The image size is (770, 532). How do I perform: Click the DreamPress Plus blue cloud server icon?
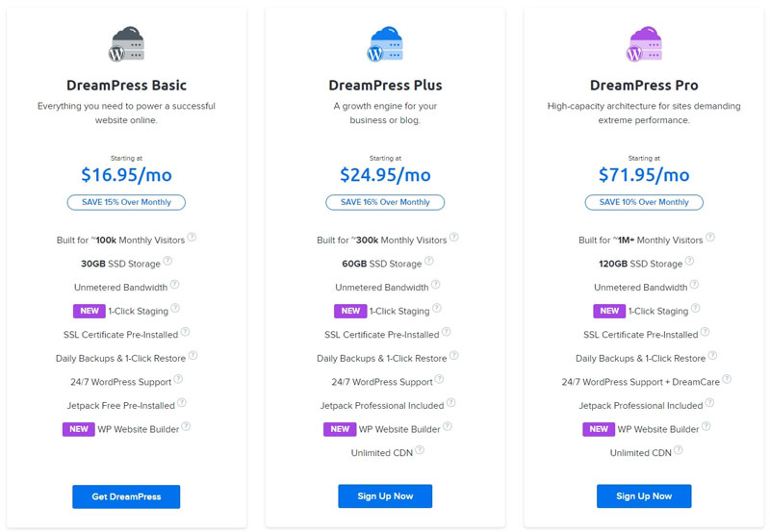click(385, 44)
